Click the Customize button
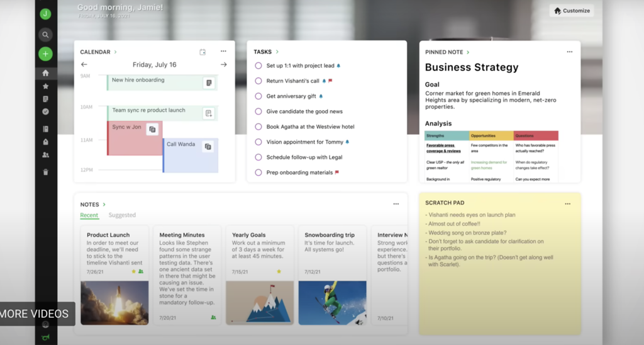This screenshot has height=345, width=644. 572,11
